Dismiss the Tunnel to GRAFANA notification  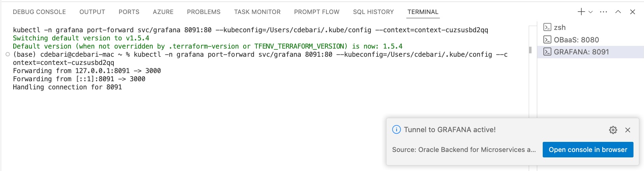coord(628,130)
